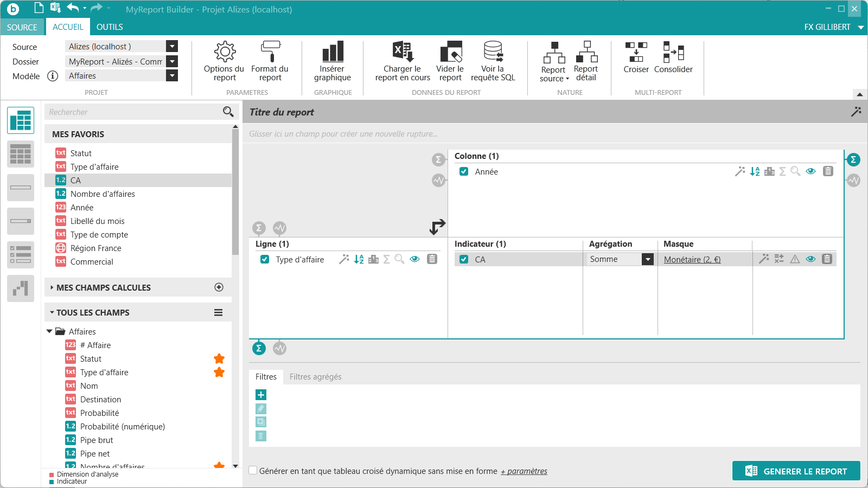Select the Croiser multi-report tool
The image size is (868, 488).
636,57
